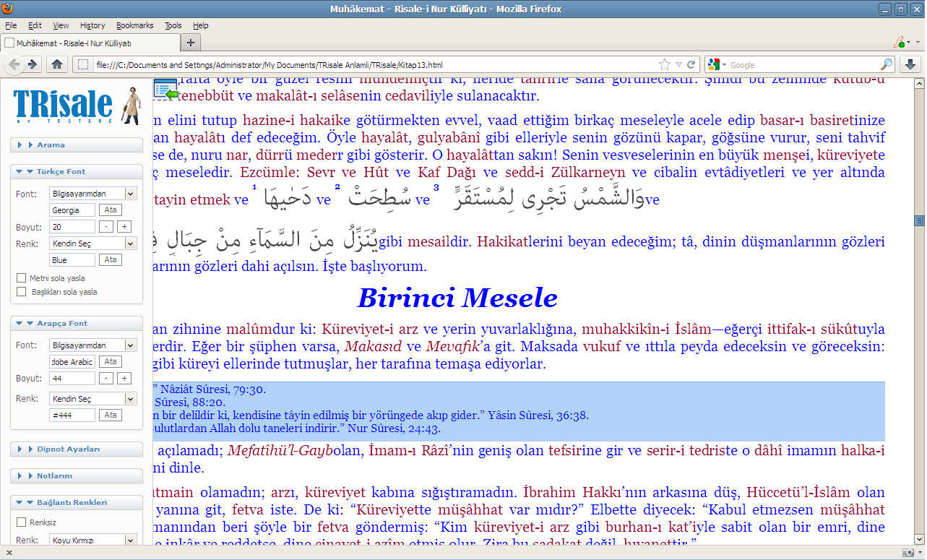927x560 pixels.
Task: Click the page vertical scrollbar thumb
Action: click(920, 220)
